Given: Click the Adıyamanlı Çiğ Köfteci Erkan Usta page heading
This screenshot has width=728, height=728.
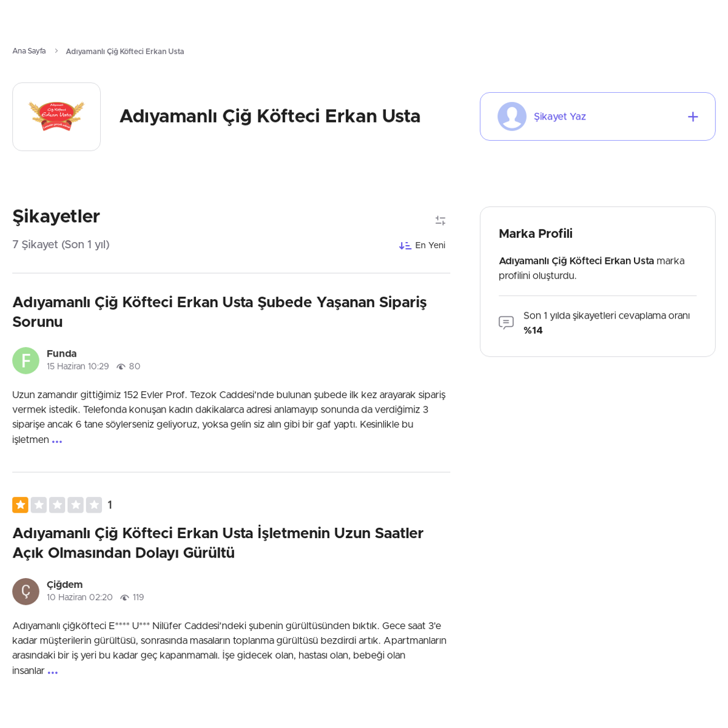Looking at the screenshot, I should (270, 116).
